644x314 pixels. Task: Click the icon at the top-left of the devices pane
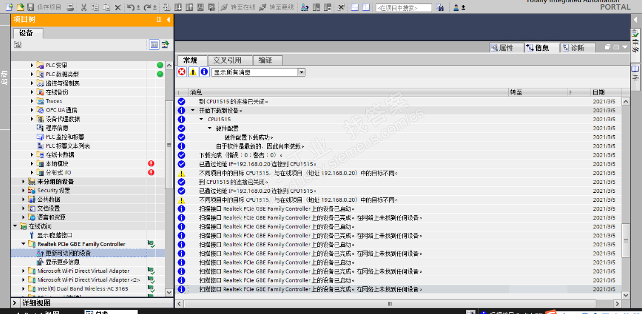coord(17,45)
